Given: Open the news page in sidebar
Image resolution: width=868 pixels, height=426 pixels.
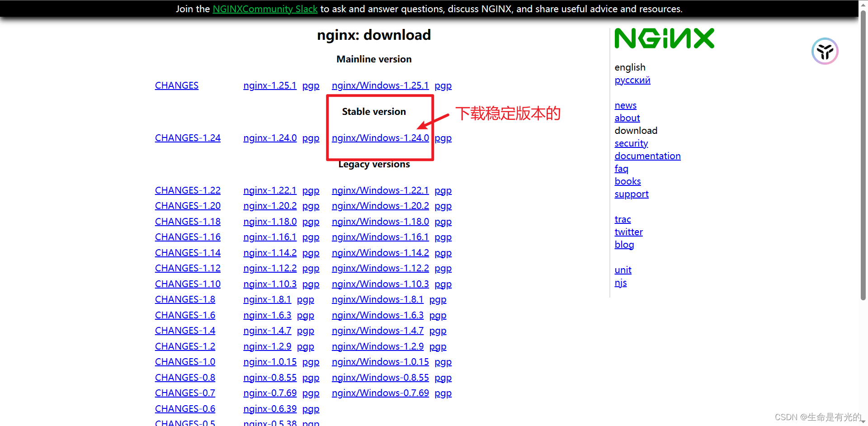Looking at the screenshot, I should (x=625, y=105).
